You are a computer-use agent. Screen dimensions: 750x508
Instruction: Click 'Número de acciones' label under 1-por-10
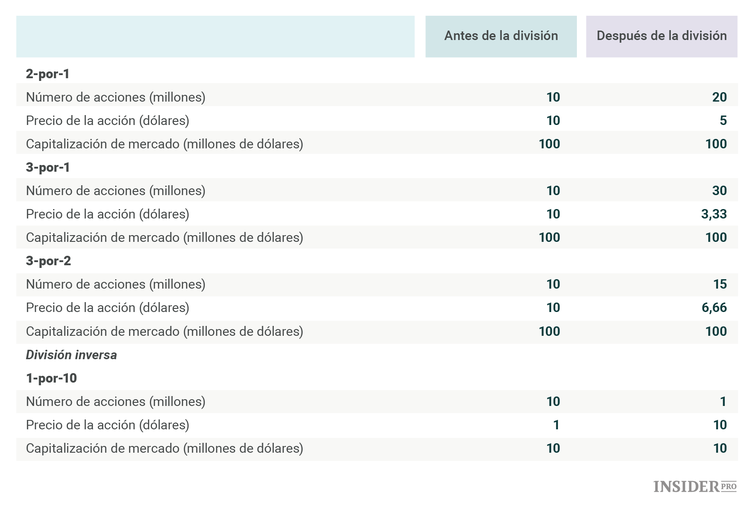115,401
